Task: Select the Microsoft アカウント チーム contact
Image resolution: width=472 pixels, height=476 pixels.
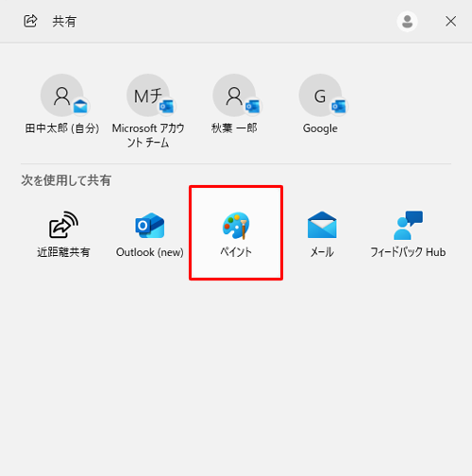Action: click(x=148, y=110)
